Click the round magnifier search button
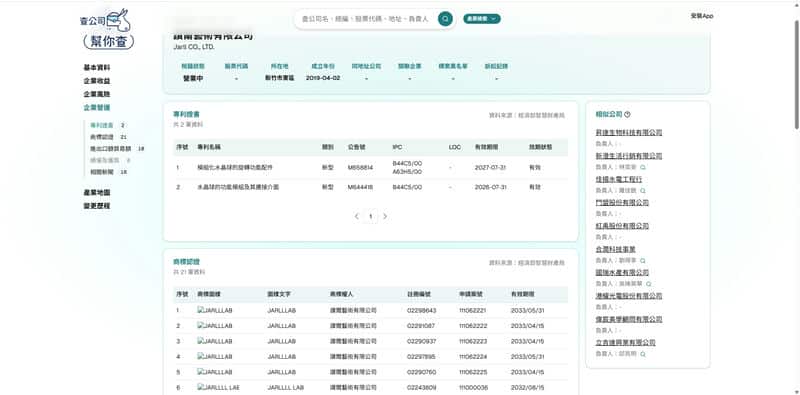Screen dimensions: 800x395 click(445, 19)
